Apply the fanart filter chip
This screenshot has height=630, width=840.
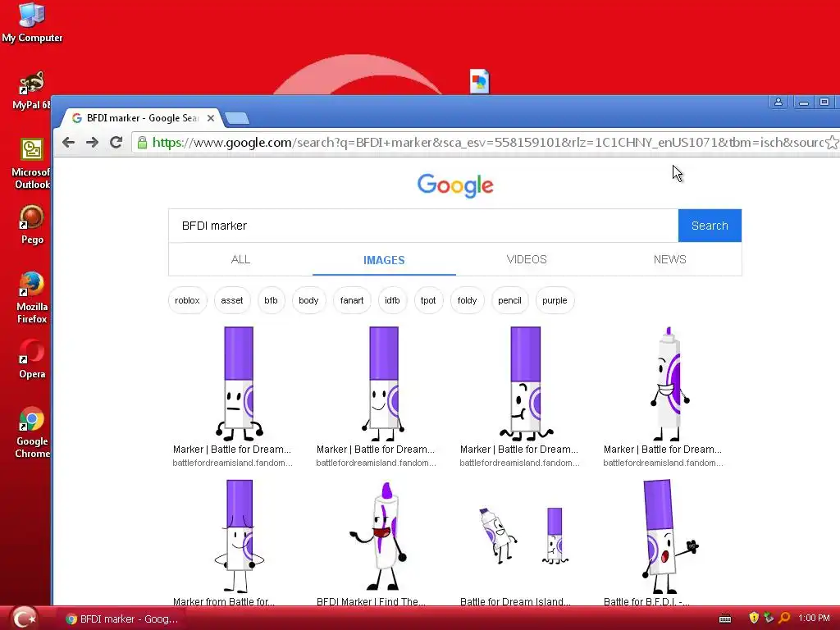[352, 300]
